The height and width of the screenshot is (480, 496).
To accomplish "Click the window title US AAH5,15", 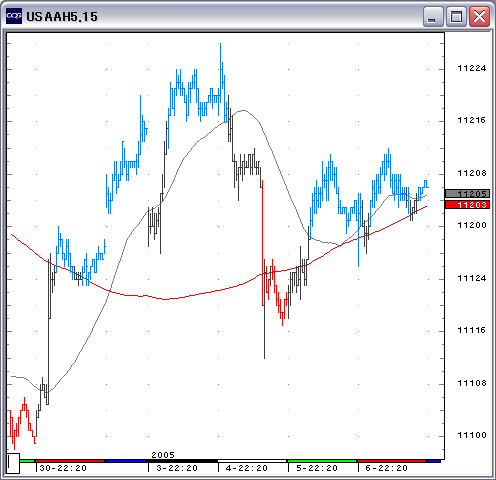I will coord(62,17).
